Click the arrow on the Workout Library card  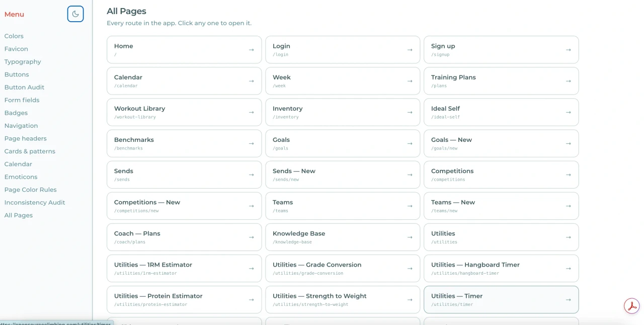(252, 112)
